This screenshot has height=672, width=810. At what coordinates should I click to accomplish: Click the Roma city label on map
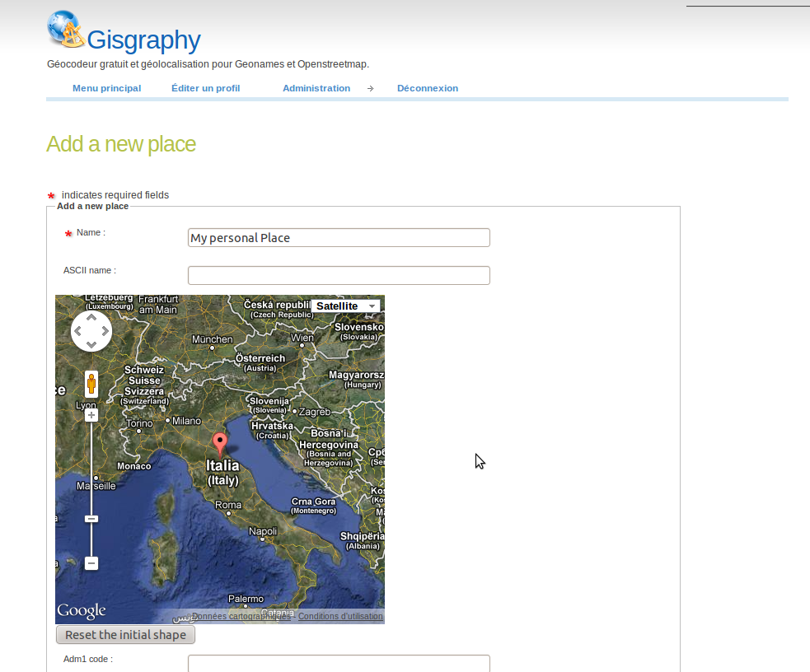coord(228,505)
